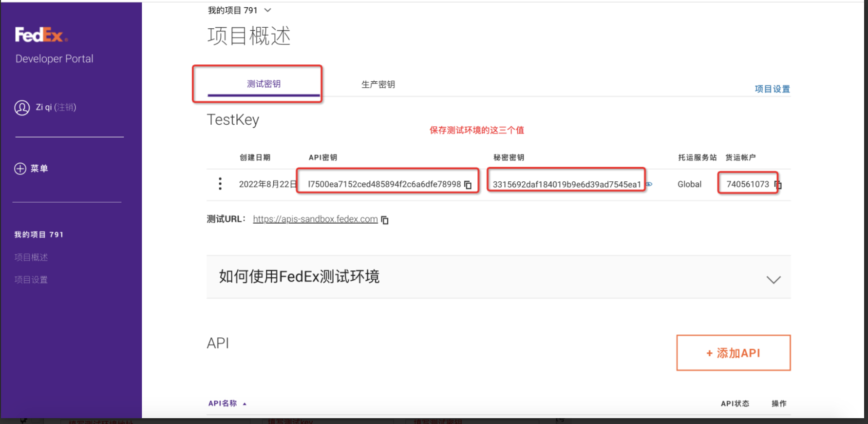
Task: Click the FedEx logo in the sidebar
Action: coord(41,35)
